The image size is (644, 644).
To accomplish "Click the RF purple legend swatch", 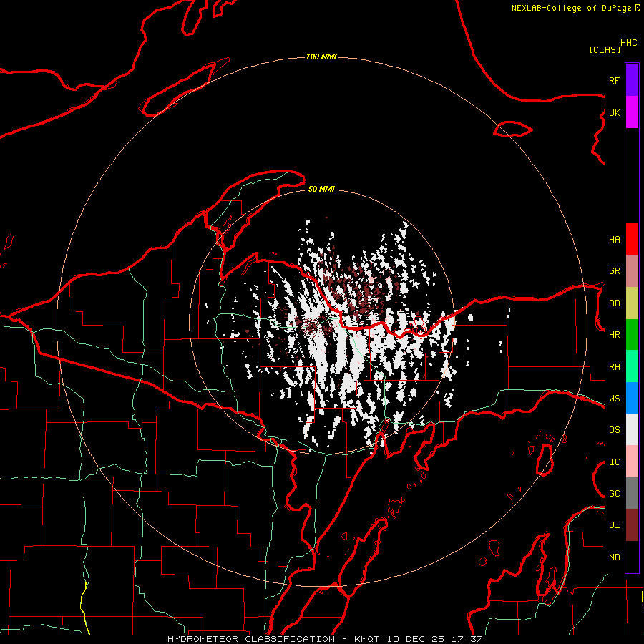I will 632,80.
